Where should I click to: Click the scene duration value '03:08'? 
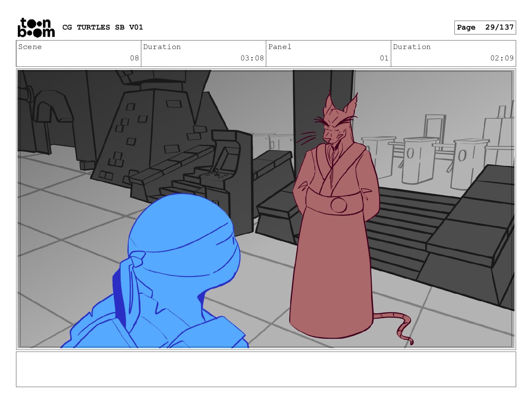coord(252,58)
